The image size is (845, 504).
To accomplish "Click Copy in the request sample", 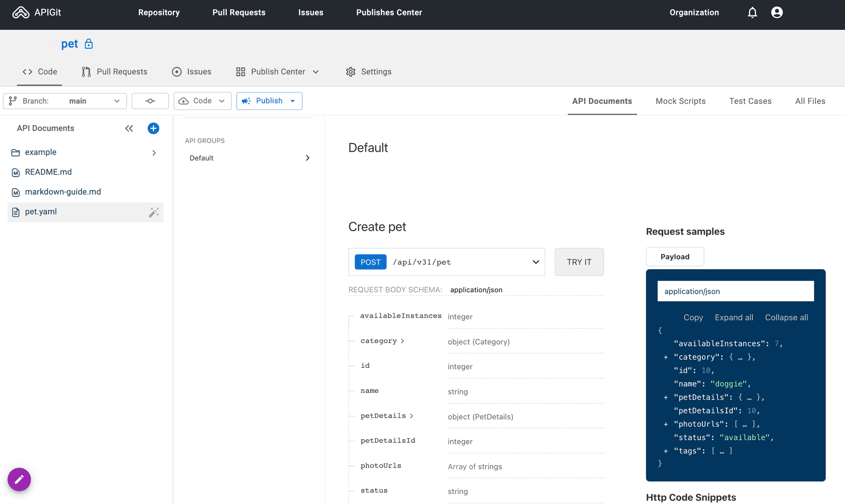I will click(x=693, y=318).
